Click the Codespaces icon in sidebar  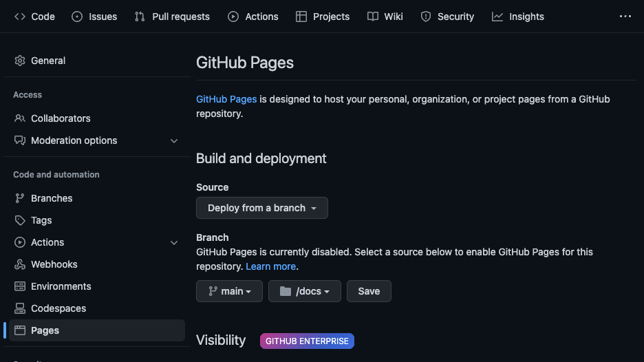point(20,308)
